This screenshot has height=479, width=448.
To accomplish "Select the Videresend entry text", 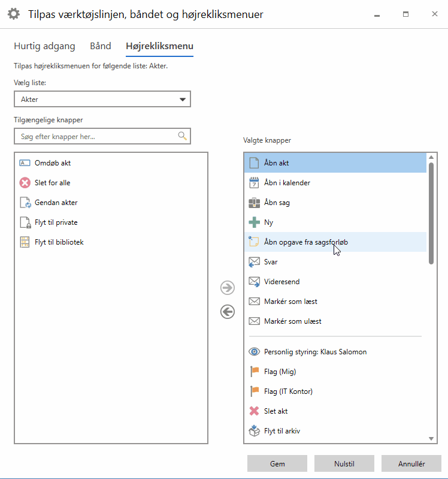I will (281, 282).
